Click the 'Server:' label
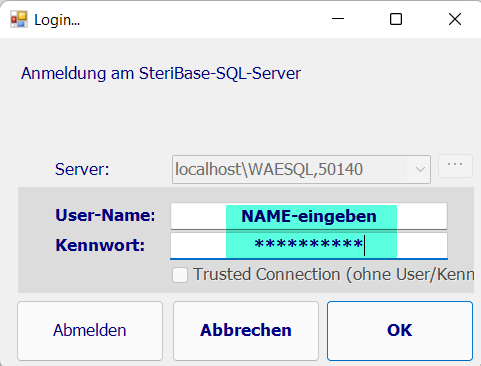The width and height of the screenshot is (481, 366). 82,169
